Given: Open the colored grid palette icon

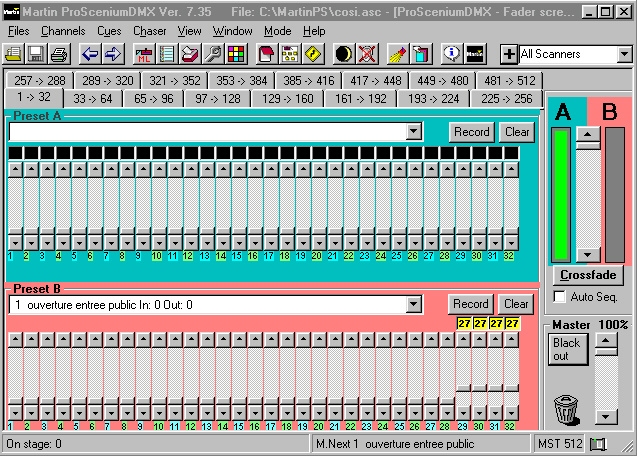Looking at the screenshot, I should pos(236,54).
